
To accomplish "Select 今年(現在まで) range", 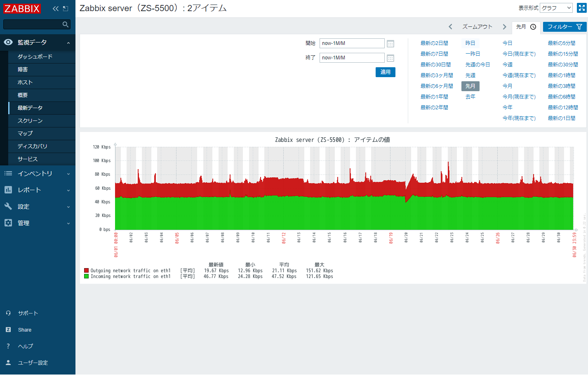I will point(519,118).
